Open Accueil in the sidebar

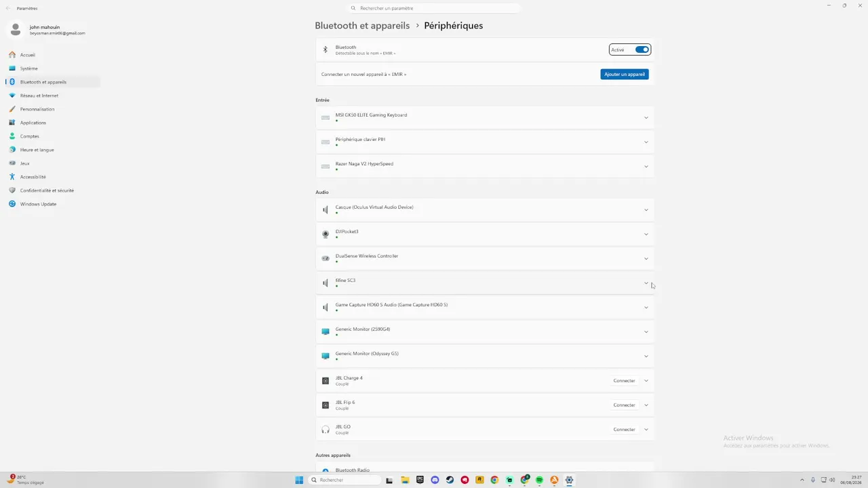(x=53, y=55)
